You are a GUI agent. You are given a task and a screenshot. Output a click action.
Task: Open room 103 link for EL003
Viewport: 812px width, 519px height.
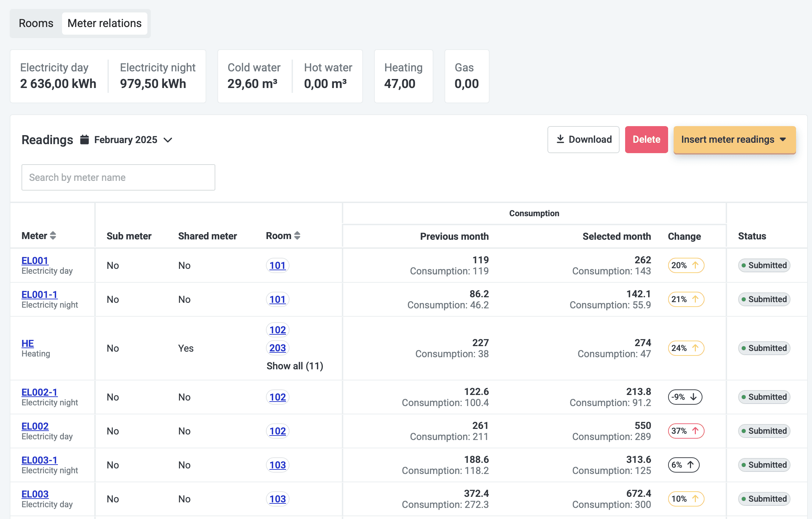pyautogui.click(x=277, y=499)
